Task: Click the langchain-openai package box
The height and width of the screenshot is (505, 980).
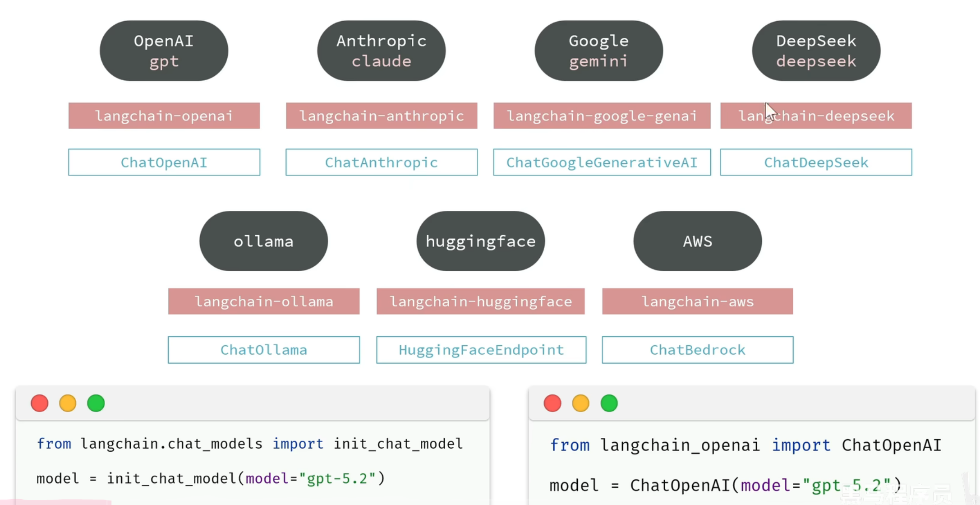Action: coord(164,116)
